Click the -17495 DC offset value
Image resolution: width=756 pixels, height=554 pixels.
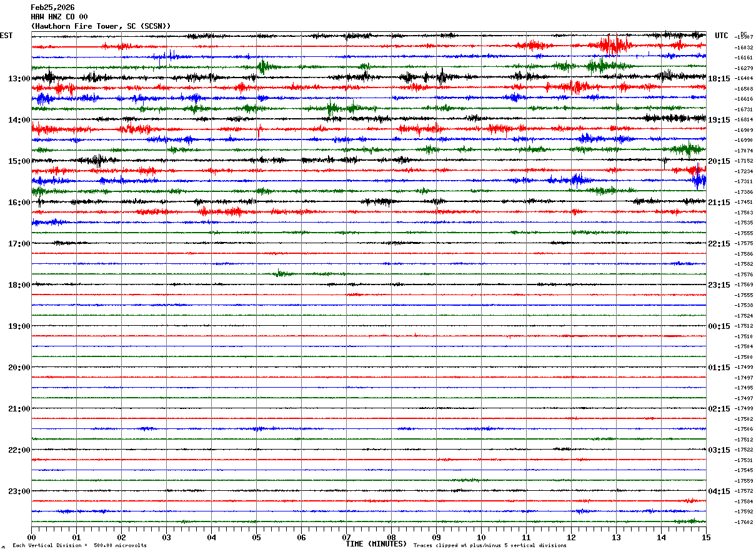point(744,388)
